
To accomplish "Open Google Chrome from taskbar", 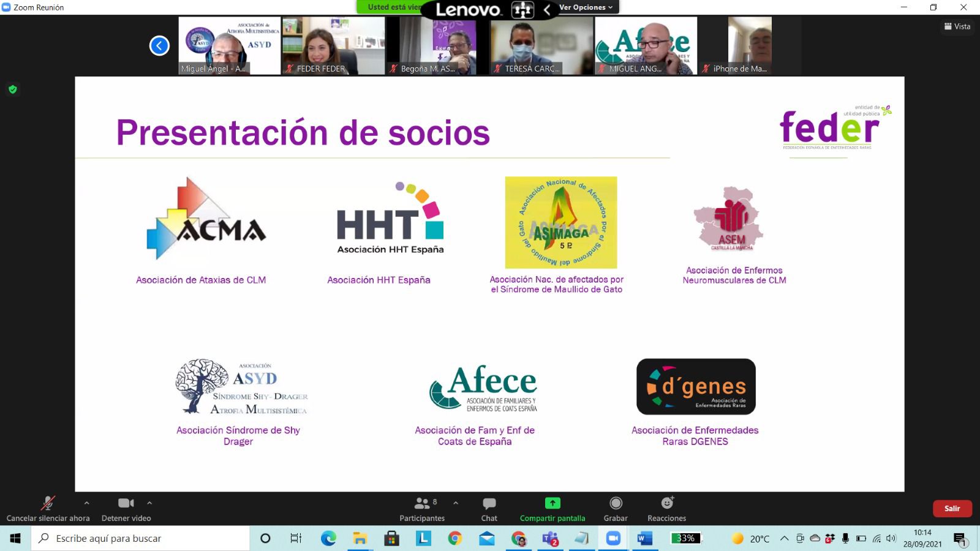I will pos(454,539).
